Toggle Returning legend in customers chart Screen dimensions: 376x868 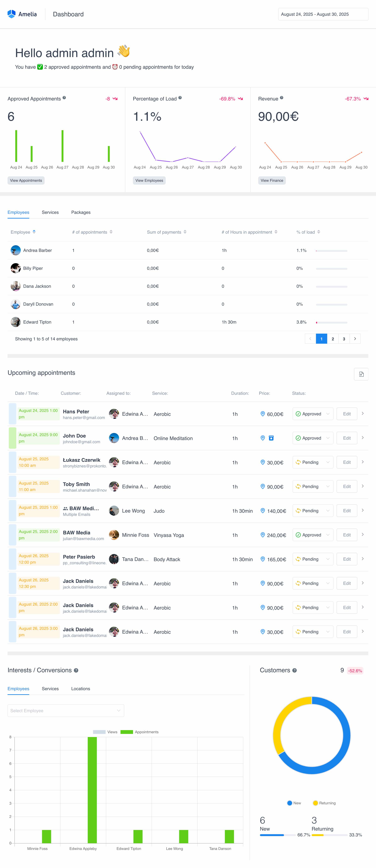[324, 803]
